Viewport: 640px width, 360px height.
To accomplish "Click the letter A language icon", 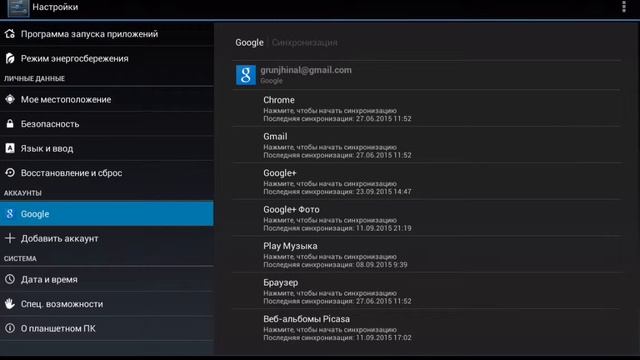I will (x=10, y=148).
